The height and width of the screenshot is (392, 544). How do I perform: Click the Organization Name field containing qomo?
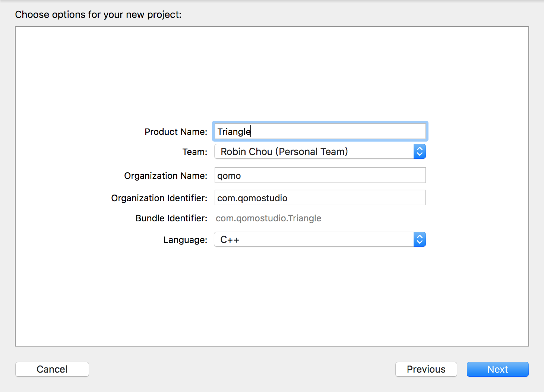tap(320, 175)
